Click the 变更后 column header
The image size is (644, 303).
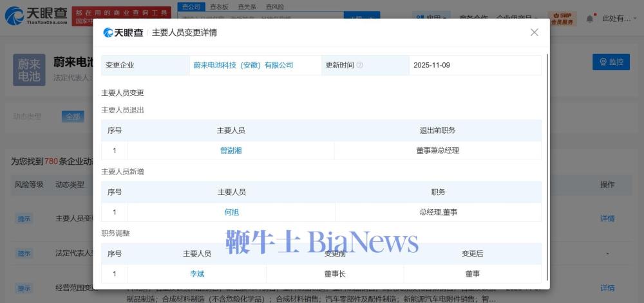click(472, 254)
